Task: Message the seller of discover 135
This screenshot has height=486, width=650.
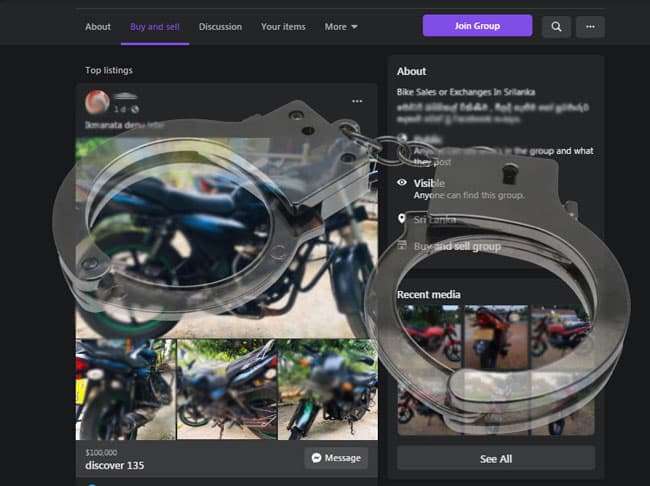Action: (336, 458)
